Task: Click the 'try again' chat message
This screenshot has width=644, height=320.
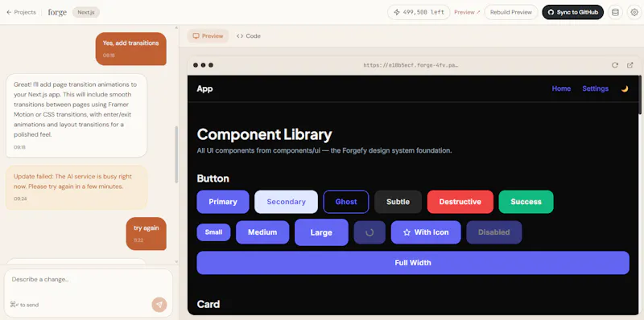Action: 147,233
